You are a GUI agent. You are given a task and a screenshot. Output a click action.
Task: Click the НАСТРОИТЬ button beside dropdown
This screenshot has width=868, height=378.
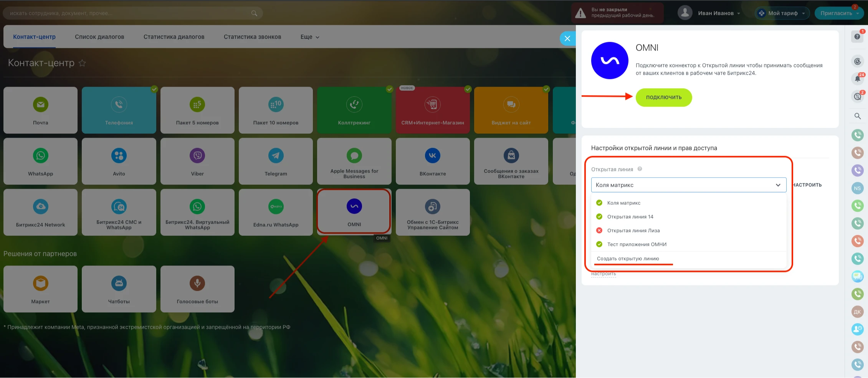click(807, 185)
